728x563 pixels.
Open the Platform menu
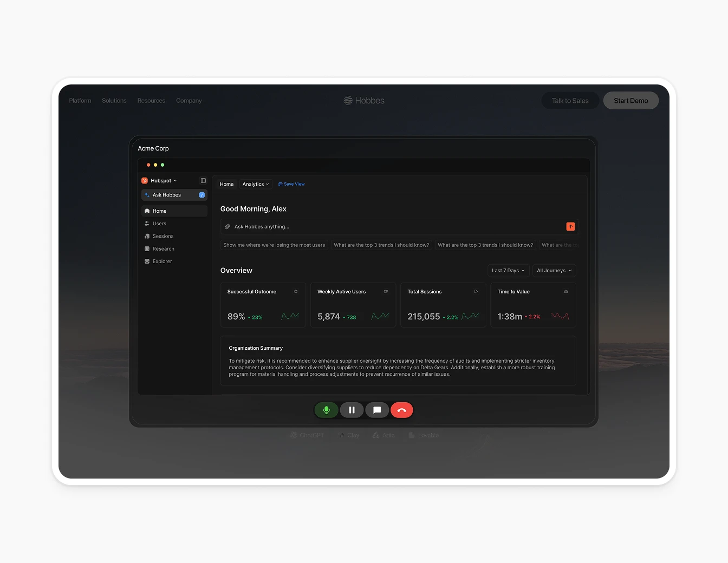click(80, 100)
